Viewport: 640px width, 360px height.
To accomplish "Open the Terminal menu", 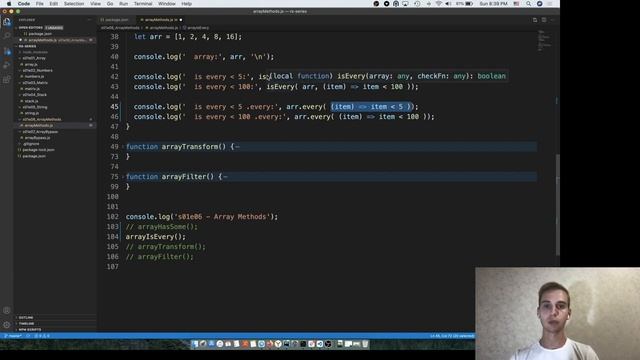I will pos(143,4).
